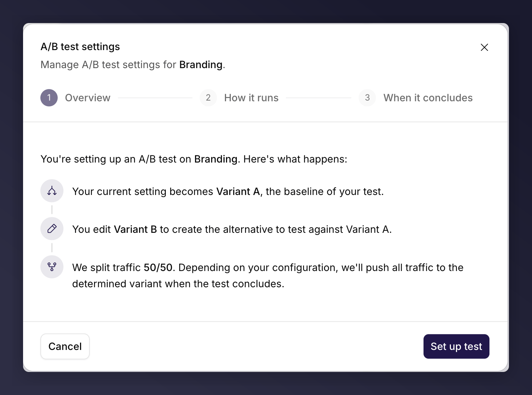Click the branch icon beside traffic split line
Screen dimensions: 532x395
52,267
